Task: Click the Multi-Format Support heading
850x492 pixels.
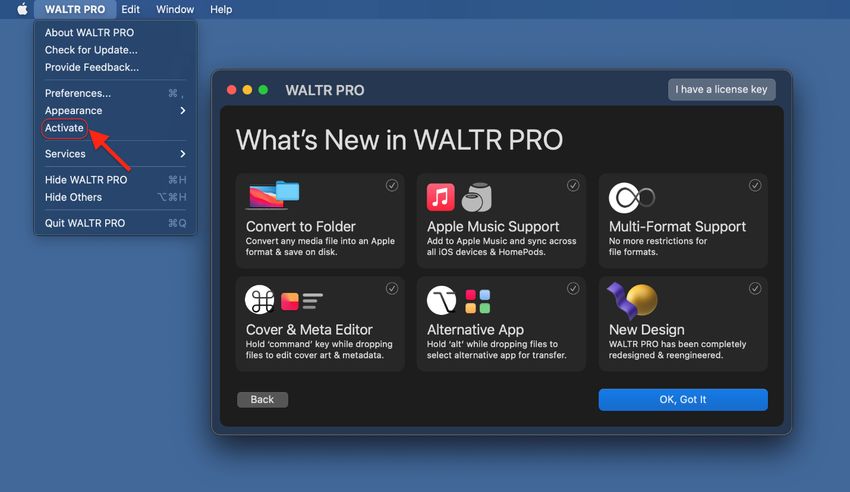Action: click(x=677, y=226)
